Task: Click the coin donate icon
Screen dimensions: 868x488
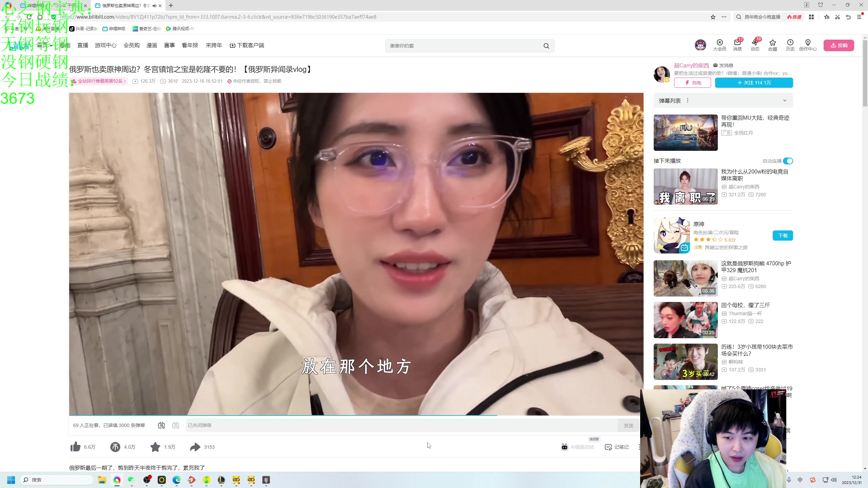Action: (115, 447)
